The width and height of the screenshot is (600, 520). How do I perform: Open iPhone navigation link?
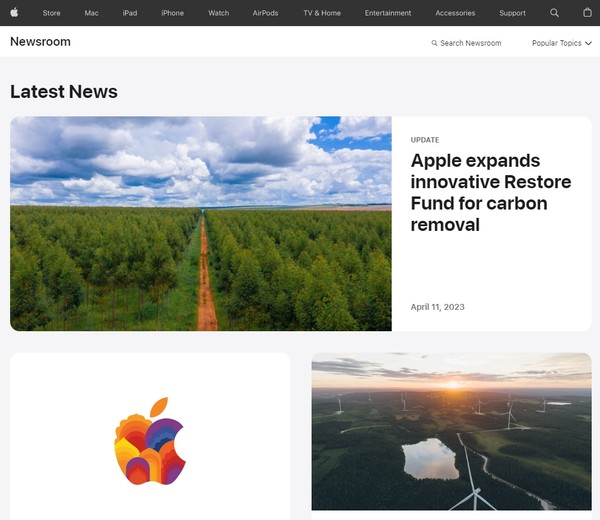tap(172, 13)
